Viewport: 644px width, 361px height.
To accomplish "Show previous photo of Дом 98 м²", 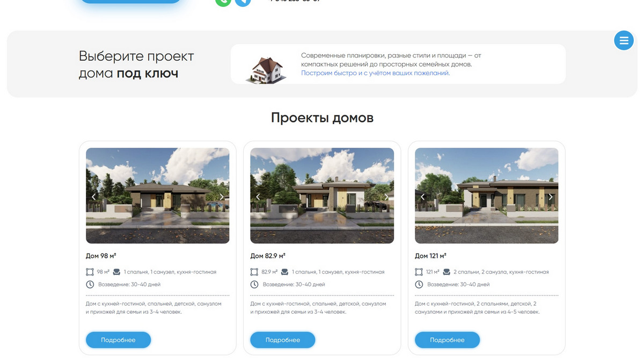I will tap(94, 197).
